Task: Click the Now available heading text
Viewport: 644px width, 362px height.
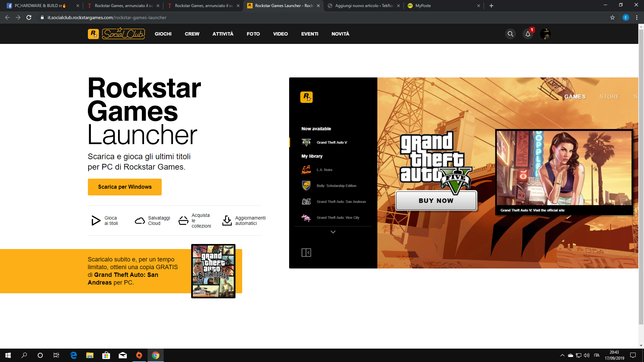Action: (316, 129)
